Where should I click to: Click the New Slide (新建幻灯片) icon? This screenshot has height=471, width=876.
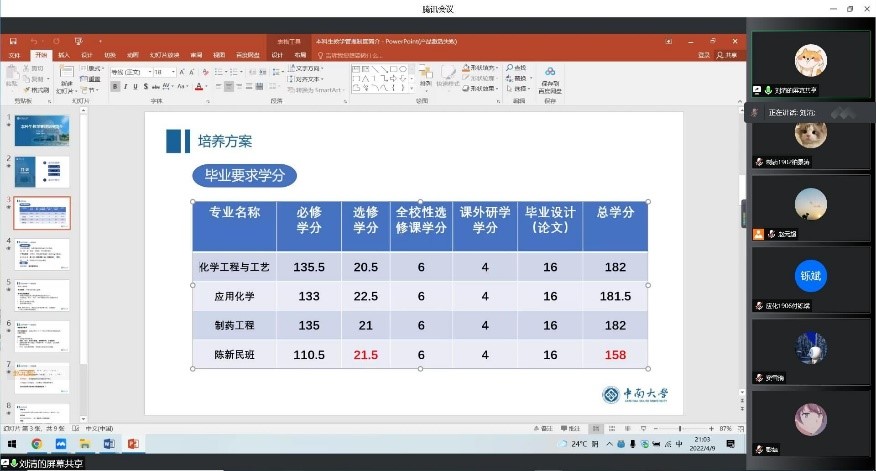point(65,79)
